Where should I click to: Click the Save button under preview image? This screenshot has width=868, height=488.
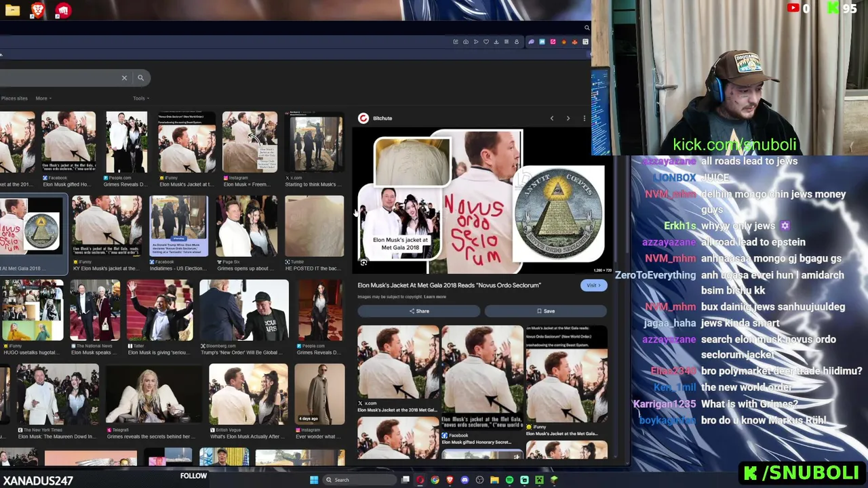coord(546,311)
